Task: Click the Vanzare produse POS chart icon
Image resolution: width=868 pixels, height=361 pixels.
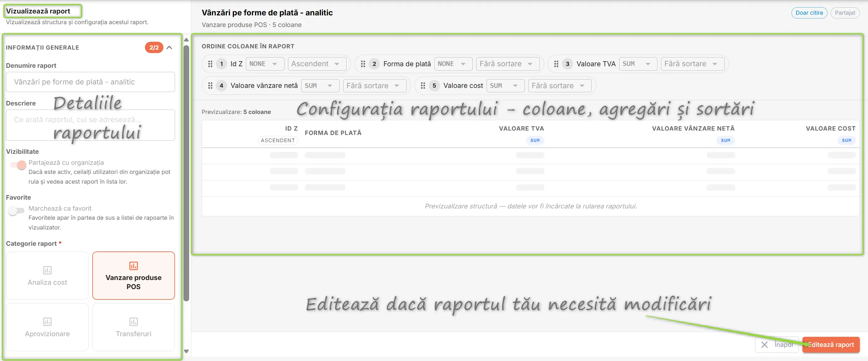Action: 133,266
